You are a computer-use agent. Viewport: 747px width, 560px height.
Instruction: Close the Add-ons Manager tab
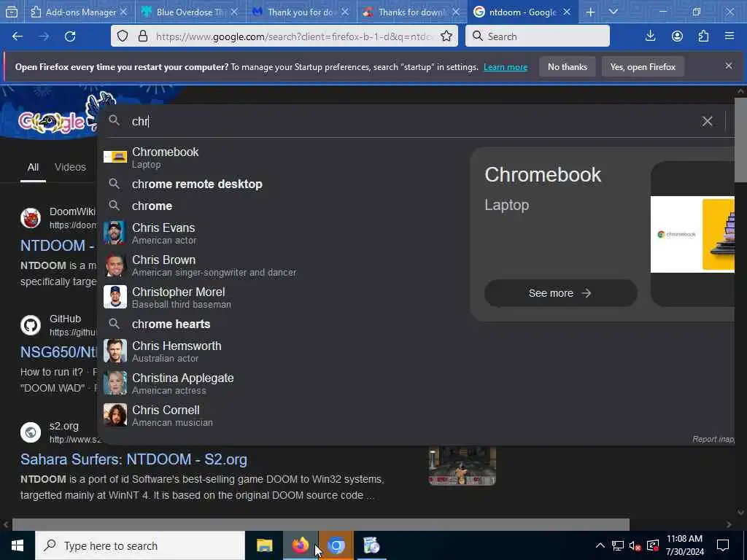(123, 12)
